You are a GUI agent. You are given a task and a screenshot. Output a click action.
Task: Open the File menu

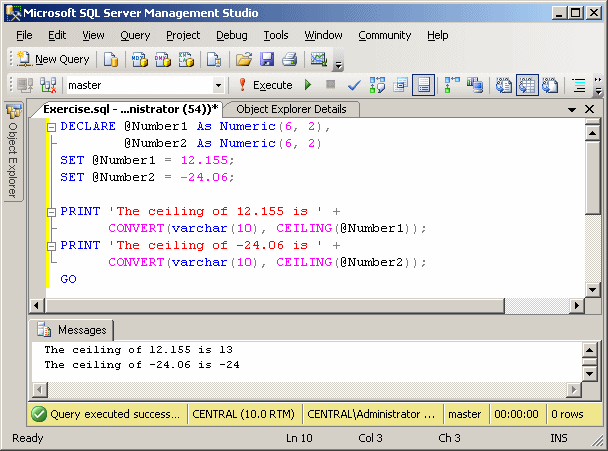coord(24,35)
